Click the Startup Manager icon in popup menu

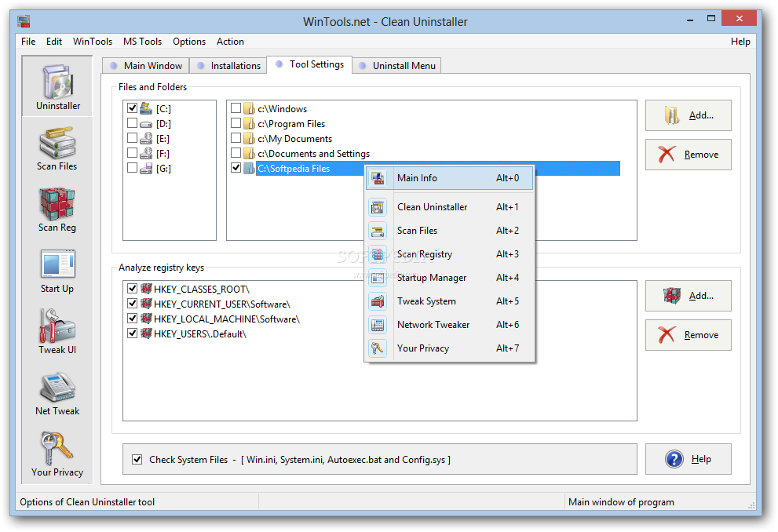[x=378, y=278]
